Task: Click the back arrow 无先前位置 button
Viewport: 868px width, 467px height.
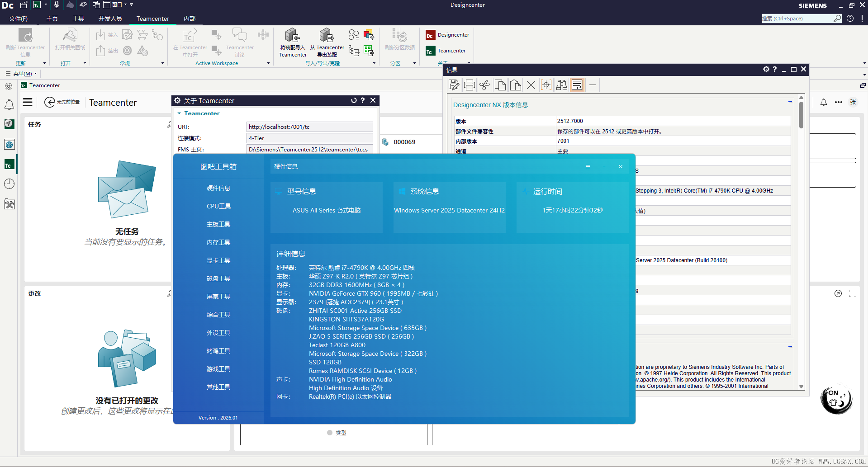Action: [62, 102]
